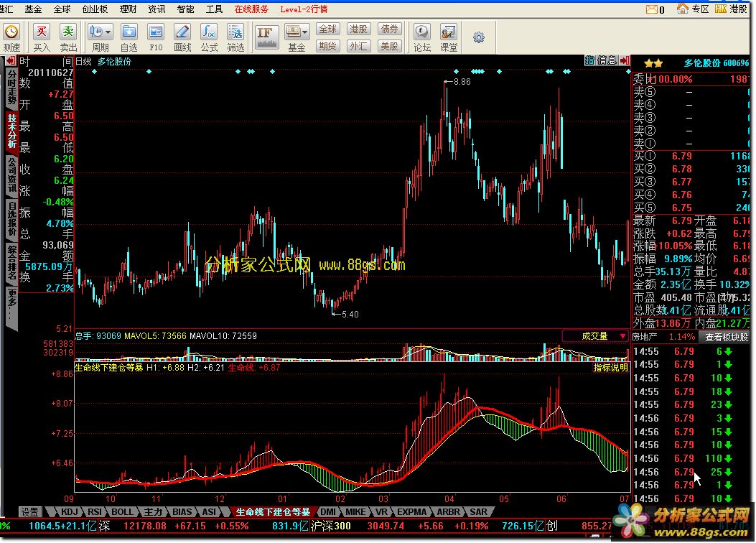
Task: Switch to 综合排名 side tab
Action: (x=11, y=264)
